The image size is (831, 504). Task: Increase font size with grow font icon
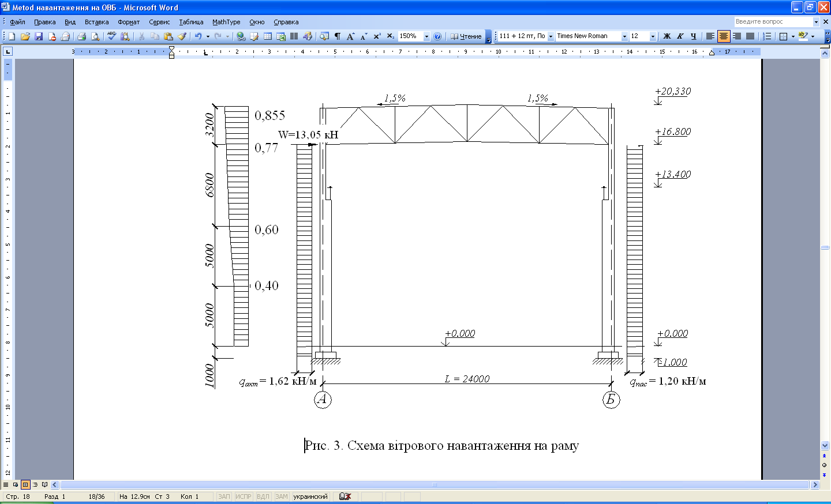[350, 36]
